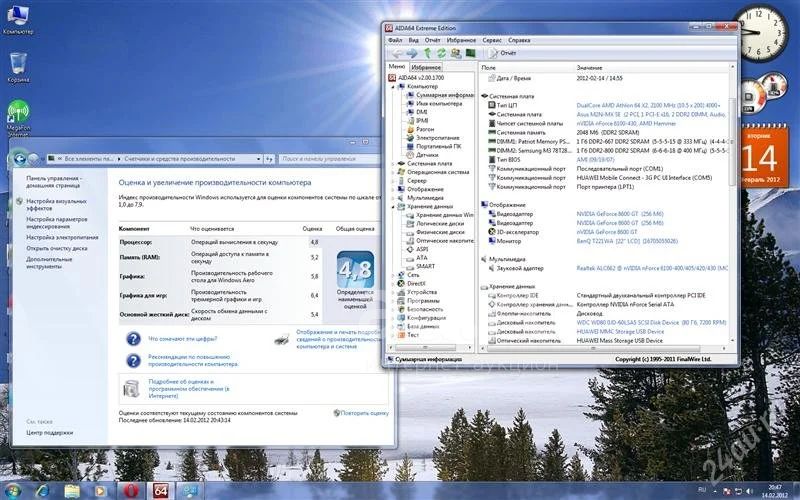
Task: Collapse the Хранение данных node in AIDA64 tree
Action: coord(393,207)
